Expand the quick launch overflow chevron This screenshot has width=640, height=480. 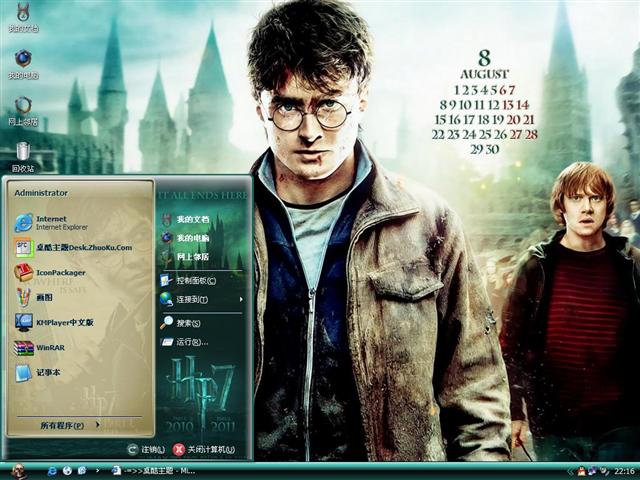tap(98, 471)
